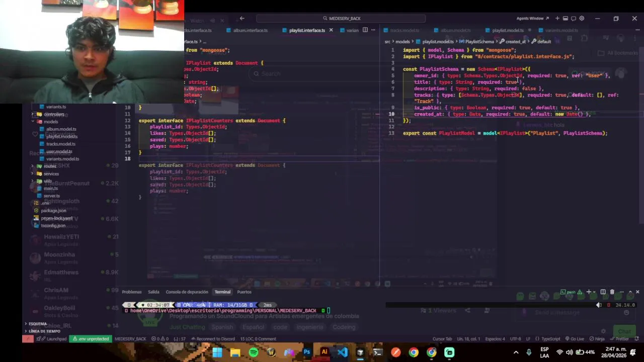Open Adobe Illustrator from the taskbar

(324, 352)
